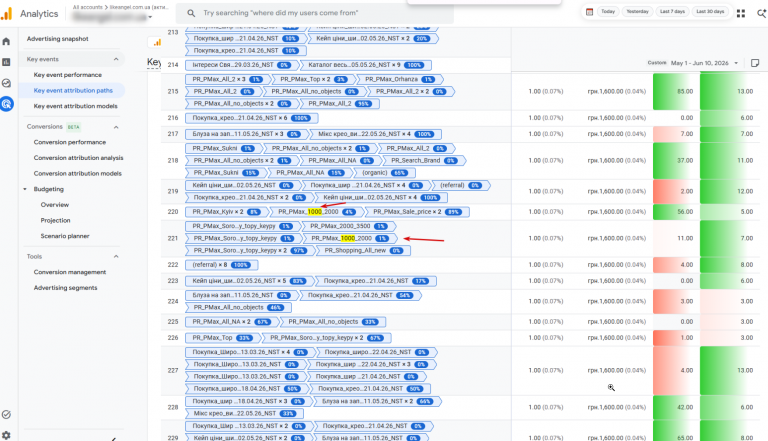Viewport: 768px width, 441px height.
Task: Click the calendar icon beside Today
Action: (x=590, y=12)
